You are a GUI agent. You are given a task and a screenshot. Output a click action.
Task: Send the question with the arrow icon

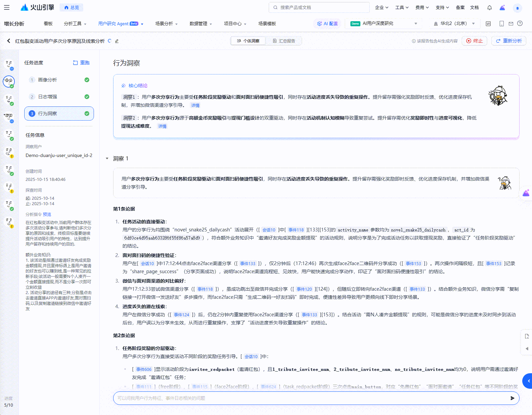click(x=512, y=398)
